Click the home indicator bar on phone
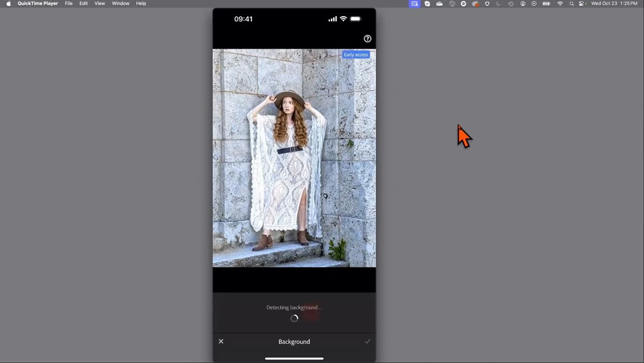The image size is (644, 363). point(294,358)
